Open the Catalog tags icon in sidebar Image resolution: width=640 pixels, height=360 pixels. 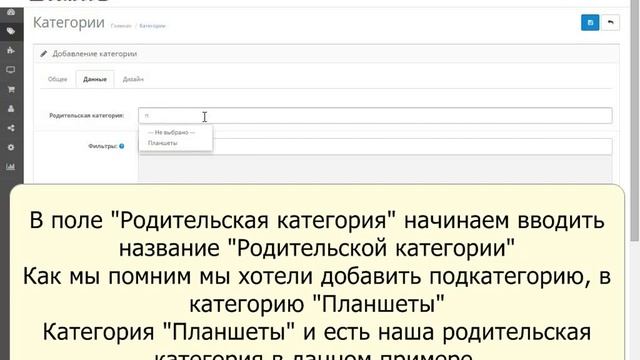tap(11, 31)
